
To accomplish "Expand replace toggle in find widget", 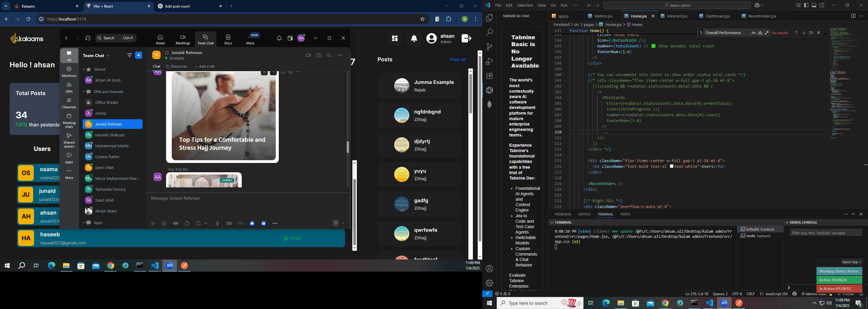I will 701,33.
